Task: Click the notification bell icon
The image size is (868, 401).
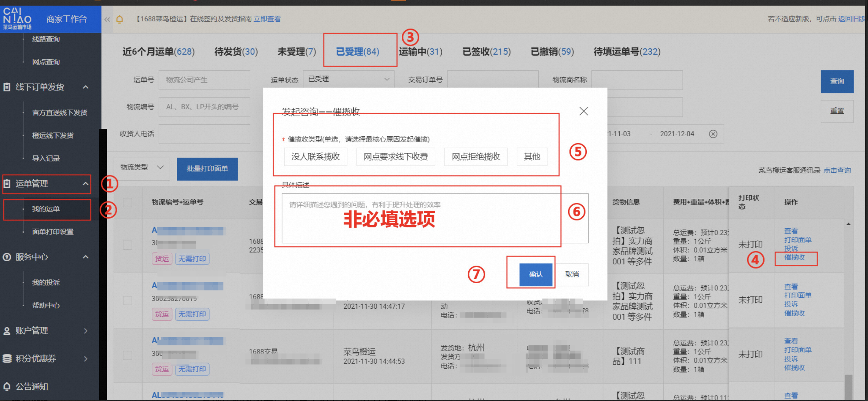Action: point(119,19)
